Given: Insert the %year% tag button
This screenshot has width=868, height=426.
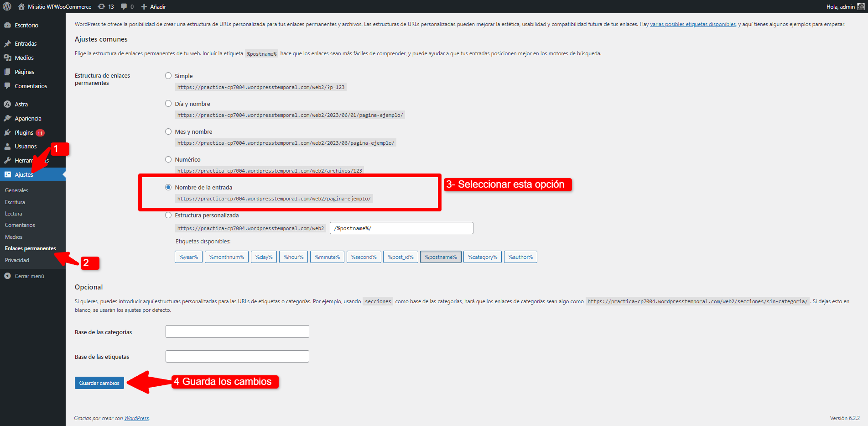Looking at the screenshot, I should point(189,257).
